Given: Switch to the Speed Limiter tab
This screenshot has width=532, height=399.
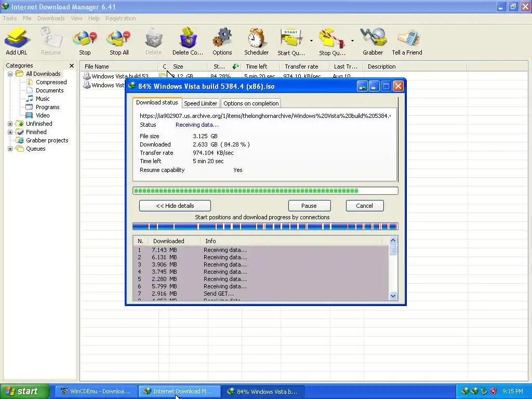Looking at the screenshot, I should (x=201, y=103).
